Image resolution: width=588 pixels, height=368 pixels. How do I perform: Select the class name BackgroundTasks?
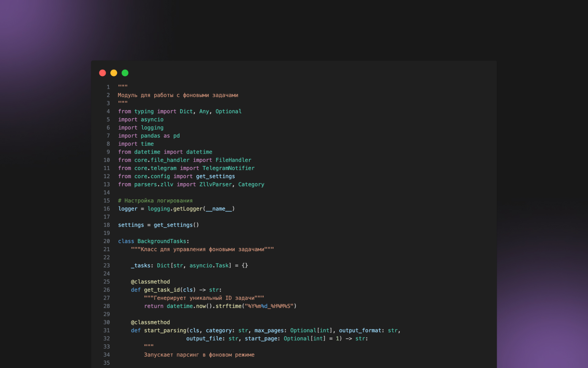[x=162, y=241]
